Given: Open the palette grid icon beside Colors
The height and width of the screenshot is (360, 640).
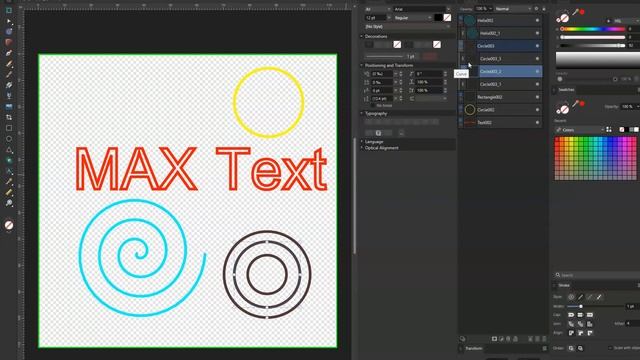Looking at the screenshot, I should pyautogui.click(x=609, y=129).
